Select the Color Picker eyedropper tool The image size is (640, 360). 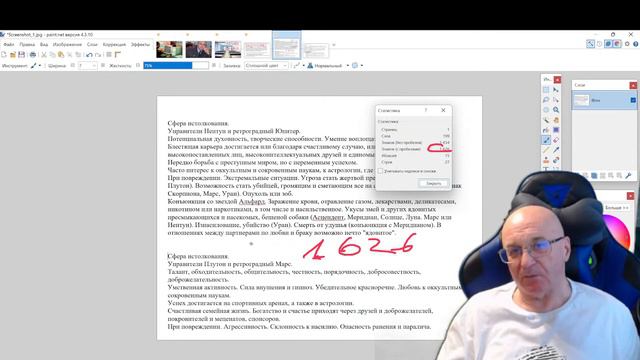(556, 150)
